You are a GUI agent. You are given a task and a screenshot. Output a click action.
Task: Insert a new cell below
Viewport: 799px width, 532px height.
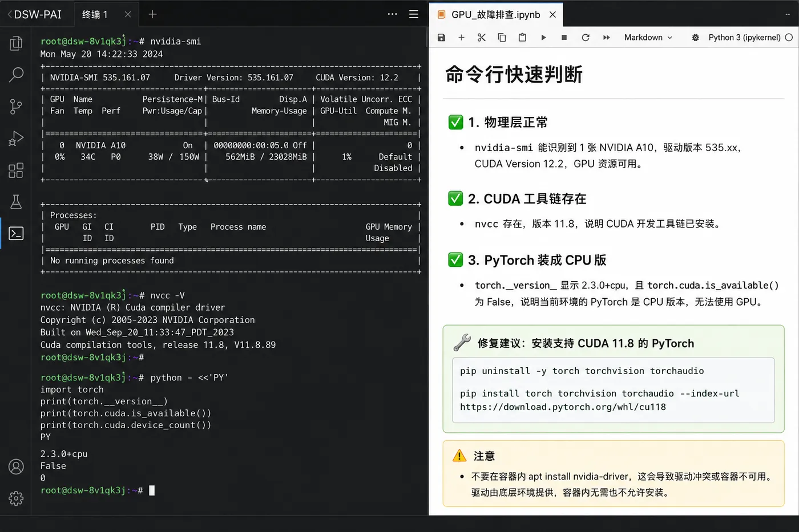coord(461,38)
